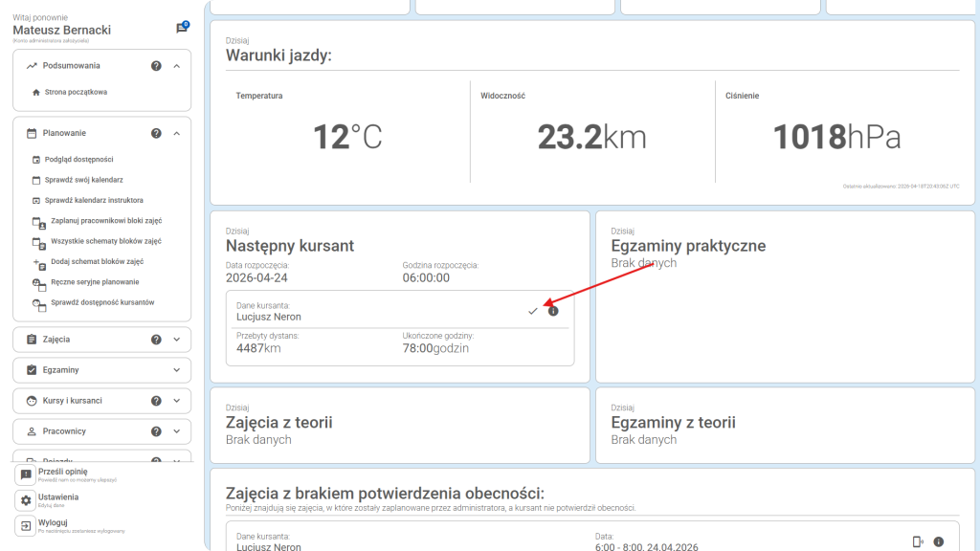Click the Wyloguj button
980x551 pixels.
click(x=52, y=524)
